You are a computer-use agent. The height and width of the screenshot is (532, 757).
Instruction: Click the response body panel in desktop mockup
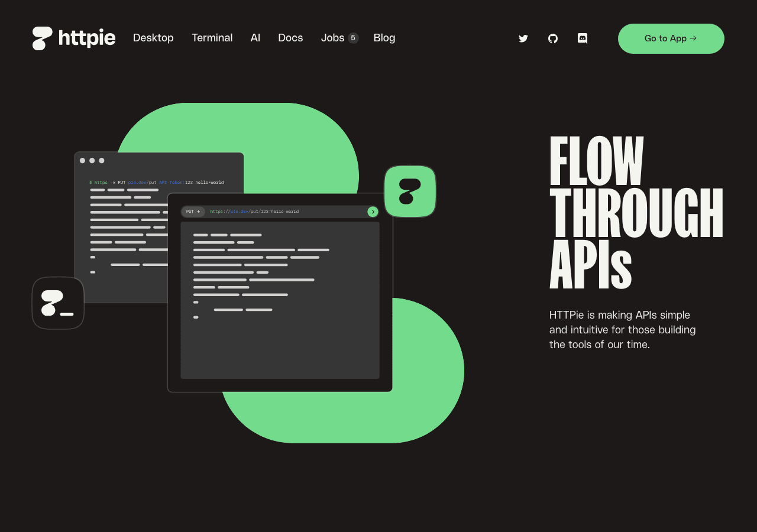pyautogui.click(x=280, y=300)
